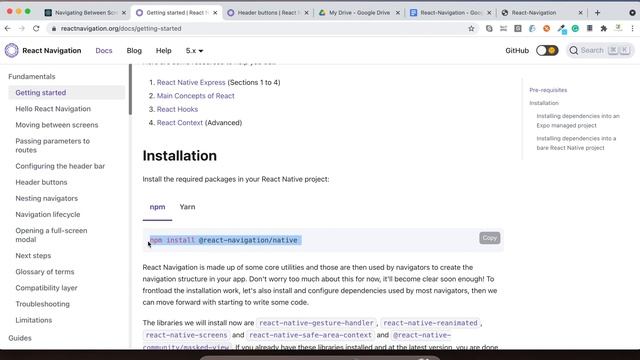Jump to bare React Native project section

576,143
